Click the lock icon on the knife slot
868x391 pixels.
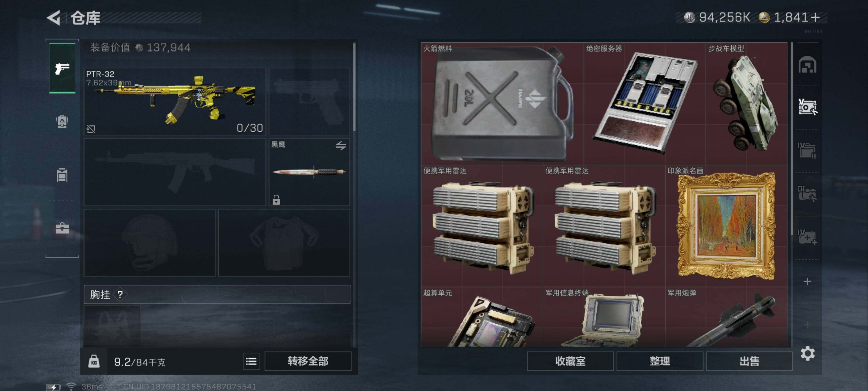click(276, 200)
